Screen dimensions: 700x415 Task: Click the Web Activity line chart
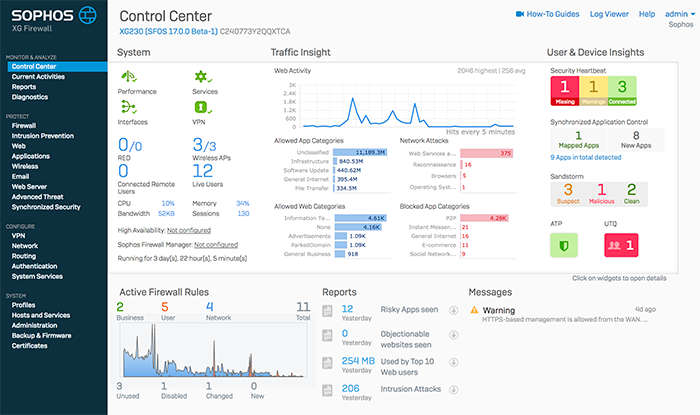[407, 106]
